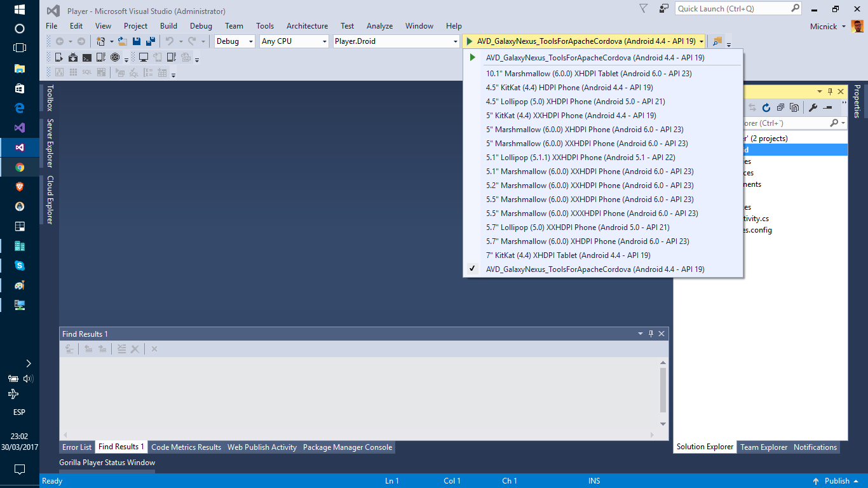The height and width of the screenshot is (488, 868).
Task: Open the Android SDK Manager icon
Action: point(73,57)
